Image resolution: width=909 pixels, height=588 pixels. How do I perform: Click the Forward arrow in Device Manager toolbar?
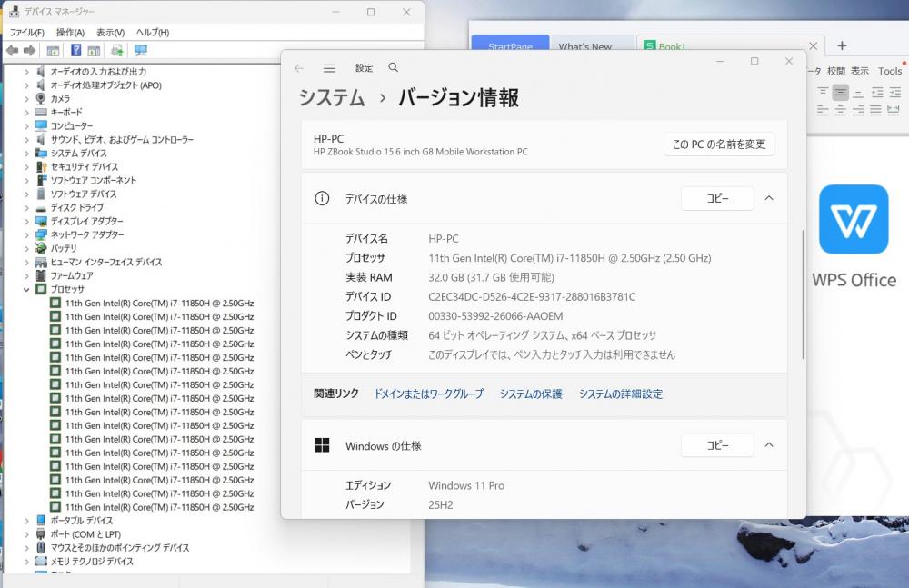(x=30, y=51)
